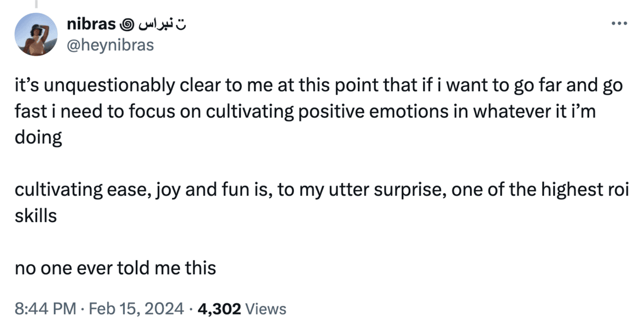
Task: Click the 4,302 view count number
Action: coord(219,309)
